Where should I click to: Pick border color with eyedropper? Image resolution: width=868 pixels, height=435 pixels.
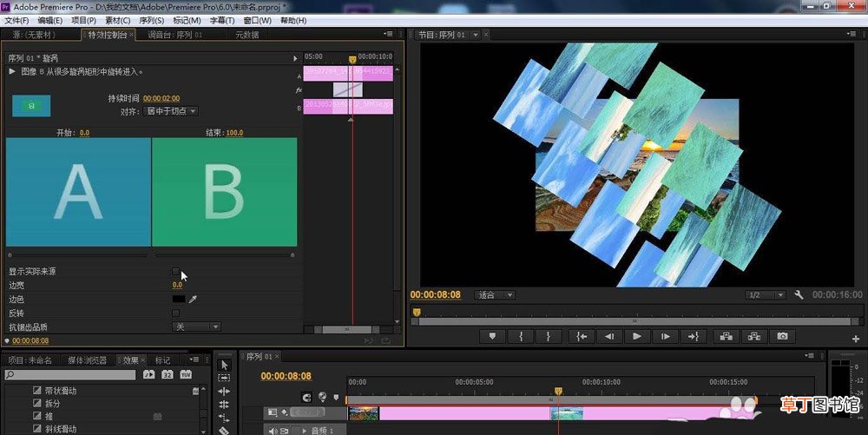[x=193, y=300]
